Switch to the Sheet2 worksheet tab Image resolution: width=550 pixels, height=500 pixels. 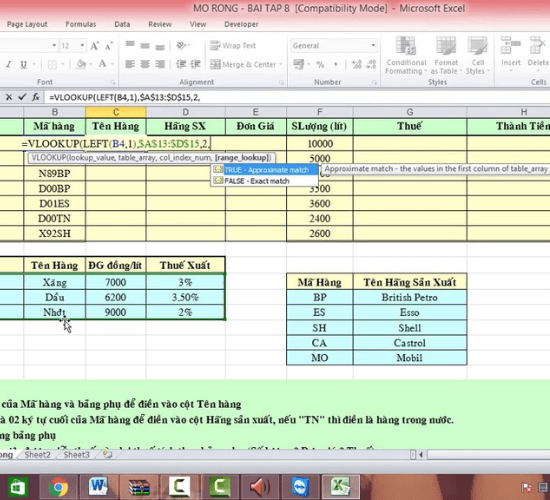point(38,455)
